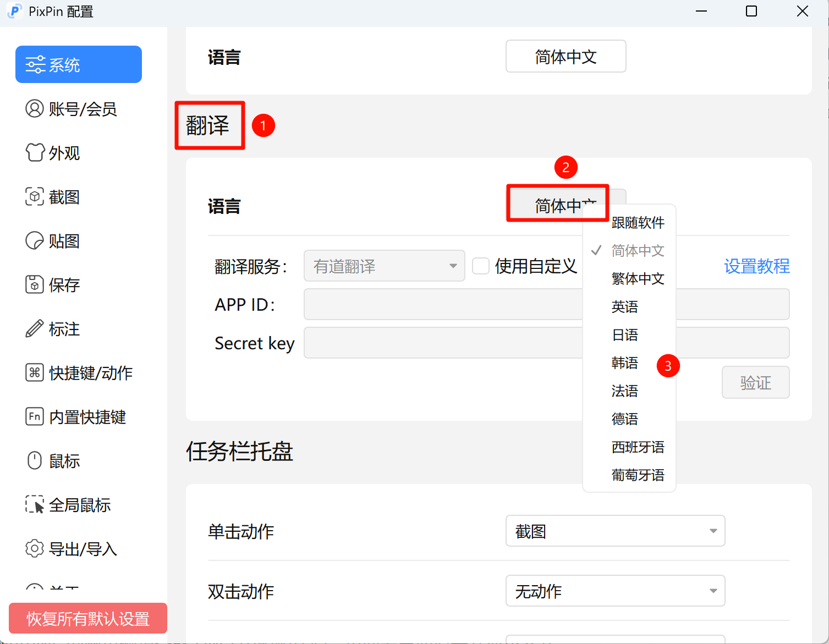This screenshot has width=829, height=644.
Task: Expand the 翻译服务 有道翻译 dropdown
Action: point(384,266)
